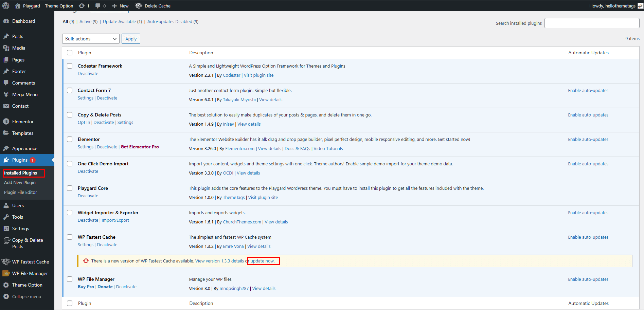Click the home icon beside Playgard

pyautogui.click(x=18, y=6)
